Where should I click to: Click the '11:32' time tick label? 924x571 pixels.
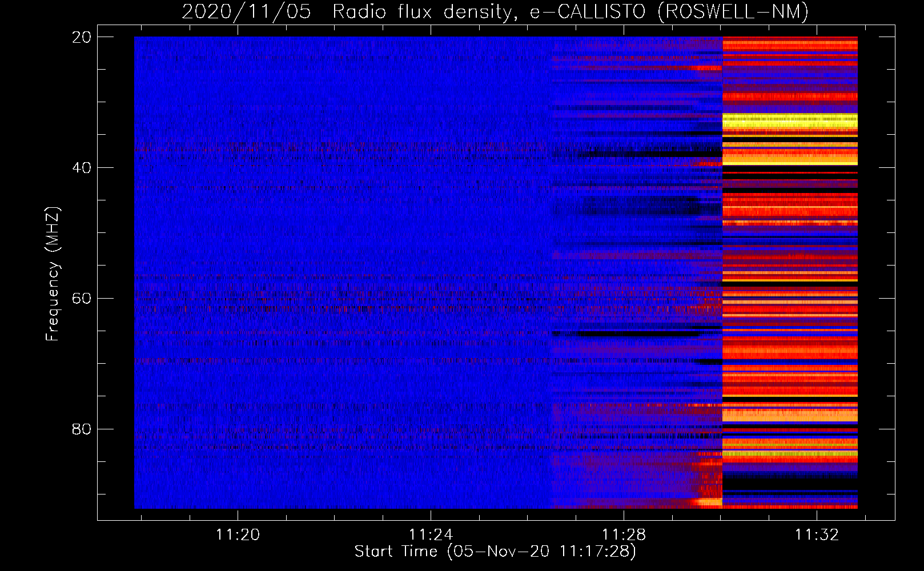tap(817, 534)
